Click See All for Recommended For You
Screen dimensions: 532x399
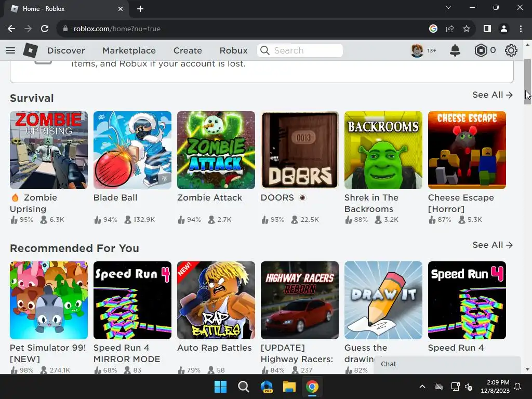493,245
